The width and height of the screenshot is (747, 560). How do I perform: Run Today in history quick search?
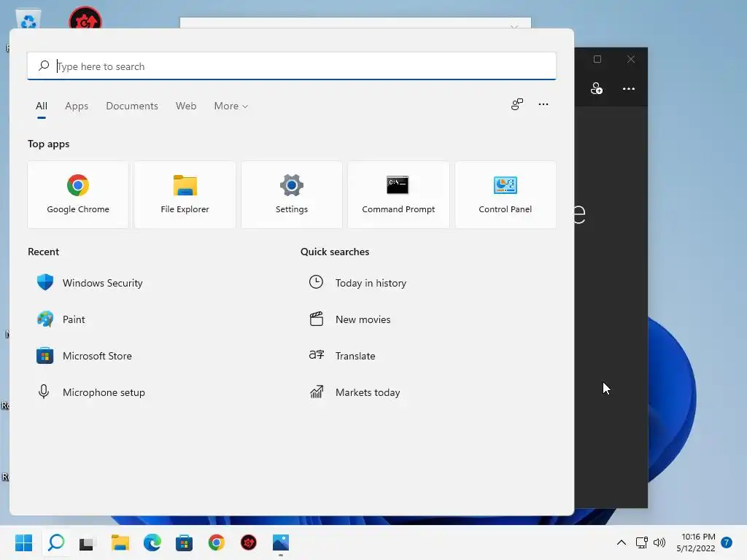pyautogui.click(x=357, y=283)
